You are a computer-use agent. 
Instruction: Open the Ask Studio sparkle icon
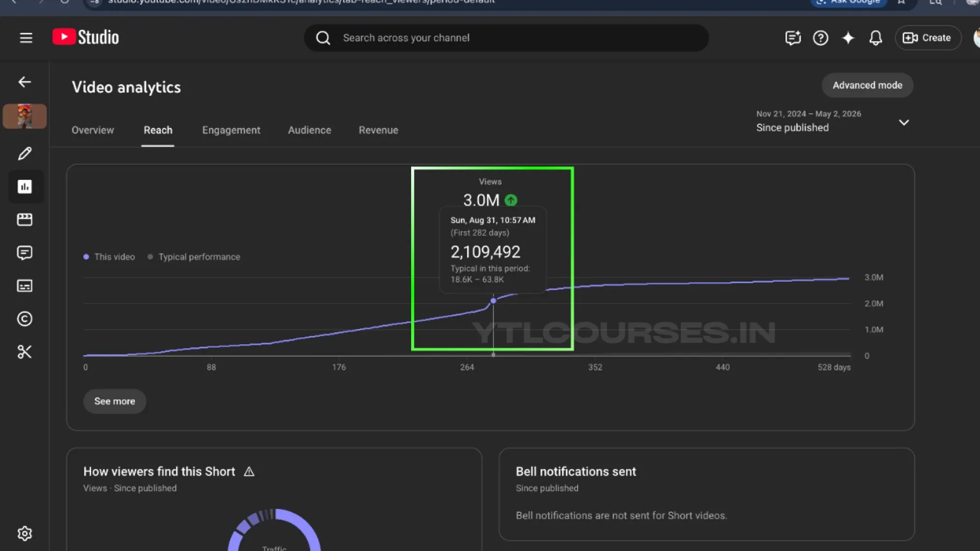(848, 38)
